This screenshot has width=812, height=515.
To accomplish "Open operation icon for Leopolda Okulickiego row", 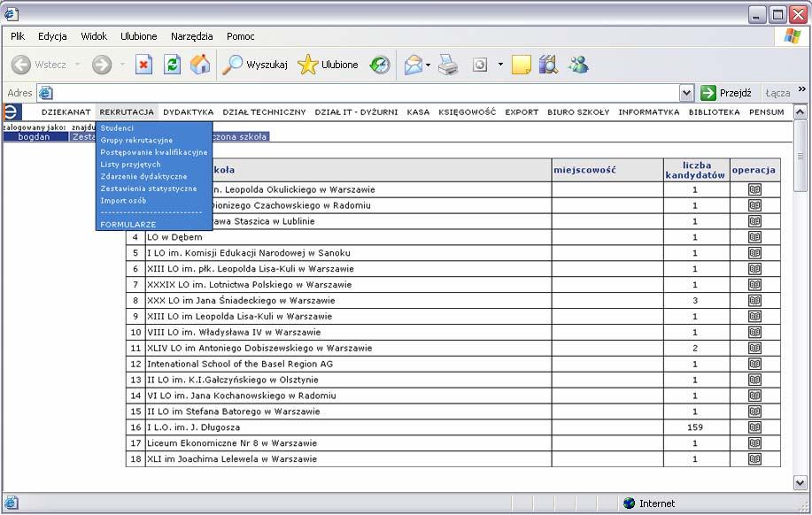I will pyautogui.click(x=754, y=189).
